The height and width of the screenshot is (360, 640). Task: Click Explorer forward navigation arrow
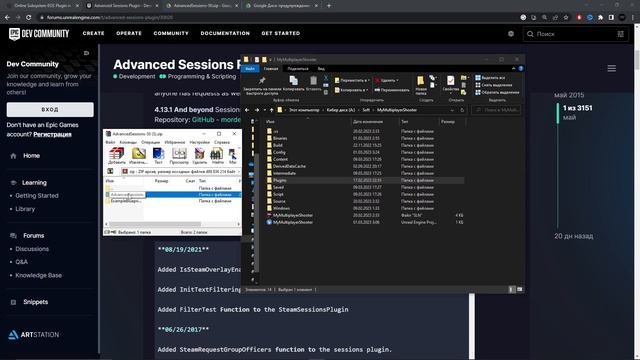pos(257,110)
